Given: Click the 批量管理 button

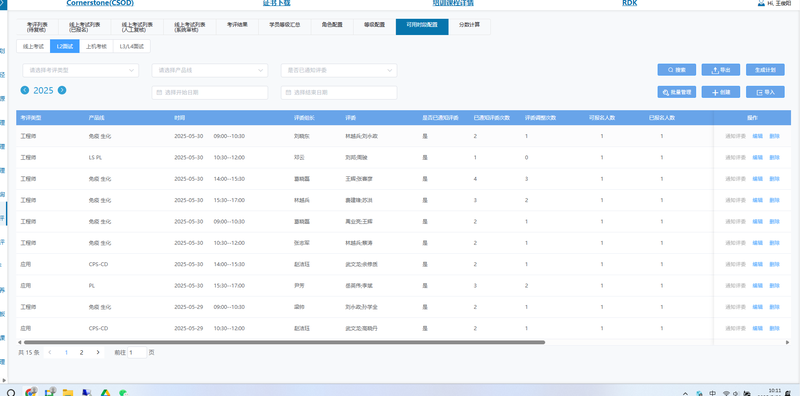Looking at the screenshot, I should [677, 92].
